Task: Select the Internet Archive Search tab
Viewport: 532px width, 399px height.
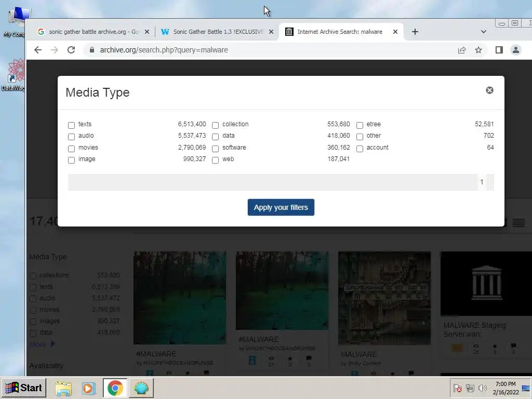Action: point(340,32)
